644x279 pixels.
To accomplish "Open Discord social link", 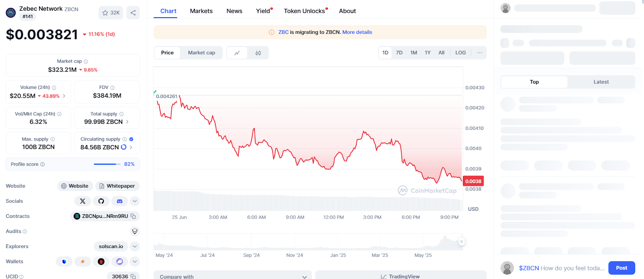I will (x=120, y=201).
